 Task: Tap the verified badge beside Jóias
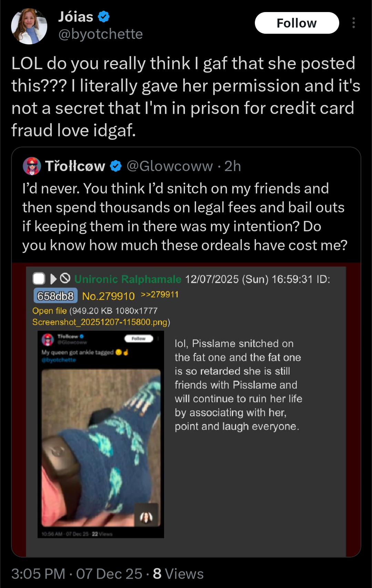pyautogui.click(x=104, y=17)
